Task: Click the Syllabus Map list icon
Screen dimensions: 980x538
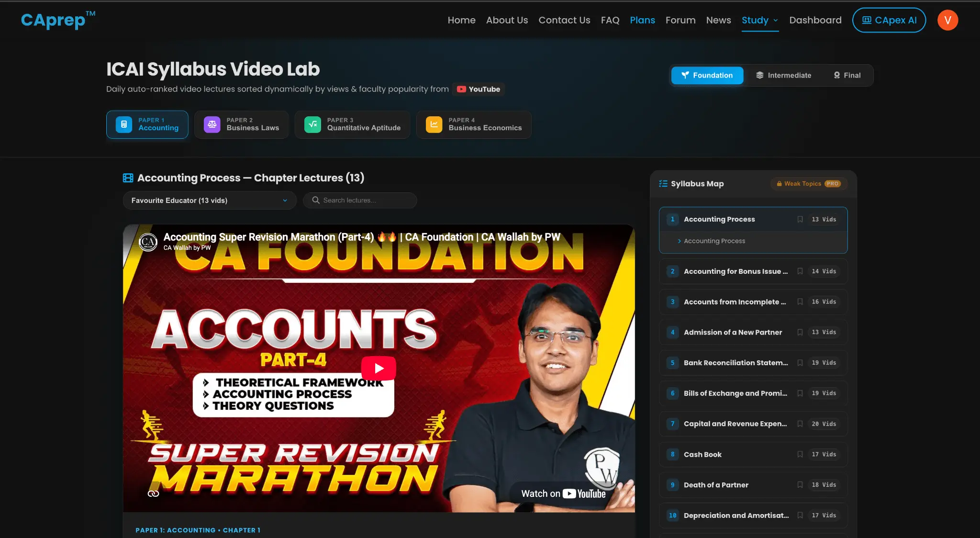Action: tap(663, 184)
